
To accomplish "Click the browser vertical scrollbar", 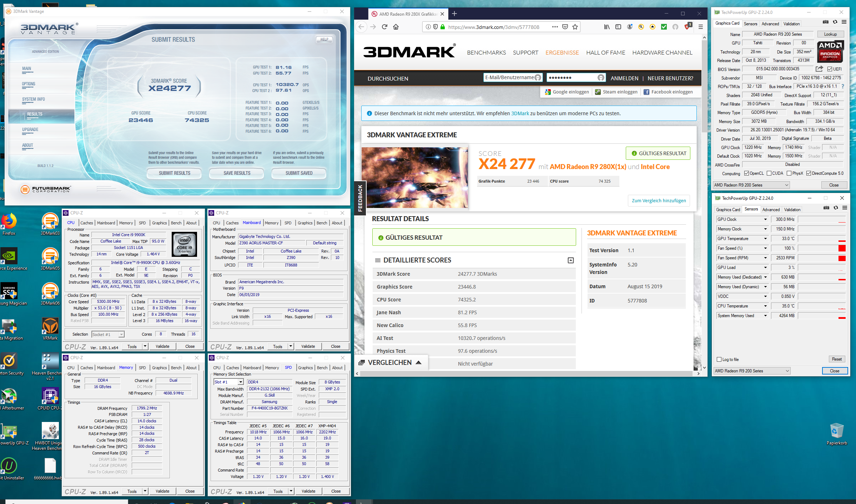I will 704,86.
